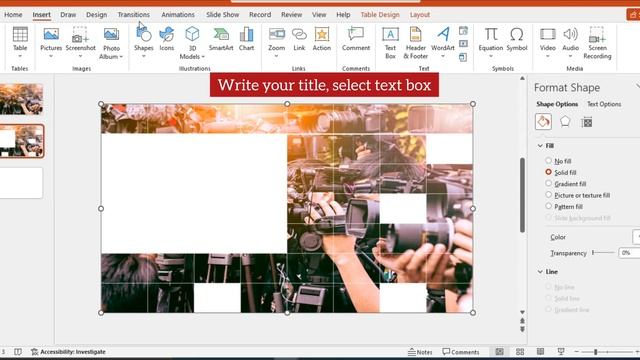This screenshot has width=640, height=360.
Task: Select Picture or texture fill option
Action: [549, 195]
